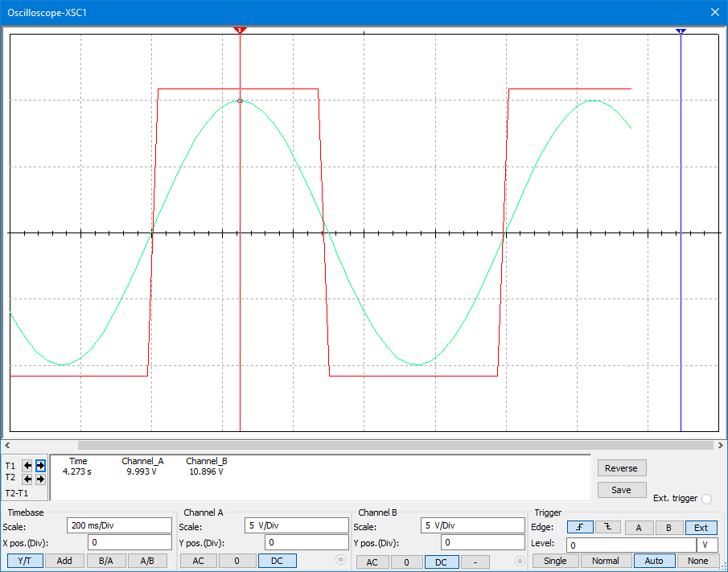The width and height of the screenshot is (728, 572).
Task: Toggle the Ext. trigger radio button
Action: 707,498
